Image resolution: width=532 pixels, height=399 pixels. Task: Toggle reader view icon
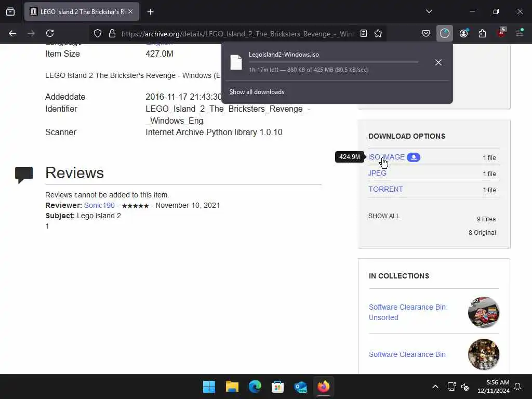point(363,33)
